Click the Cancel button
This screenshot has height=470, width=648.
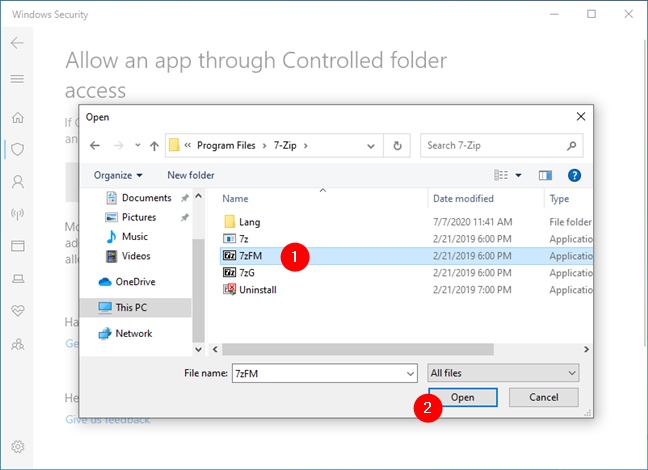(543, 397)
